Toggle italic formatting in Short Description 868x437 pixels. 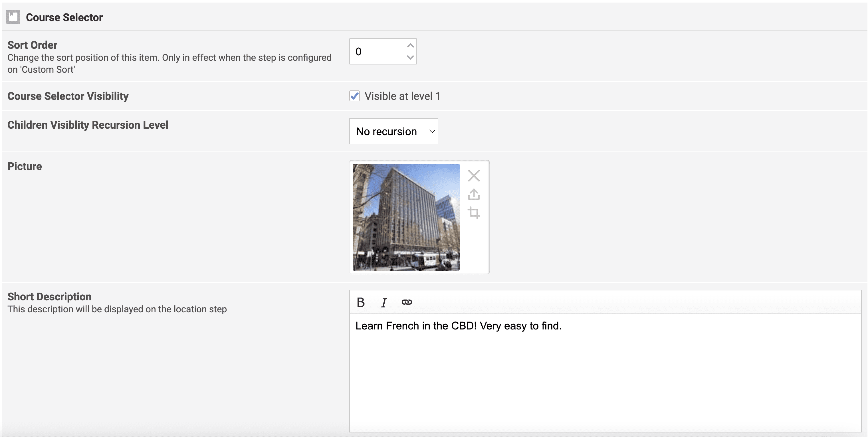click(384, 302)
